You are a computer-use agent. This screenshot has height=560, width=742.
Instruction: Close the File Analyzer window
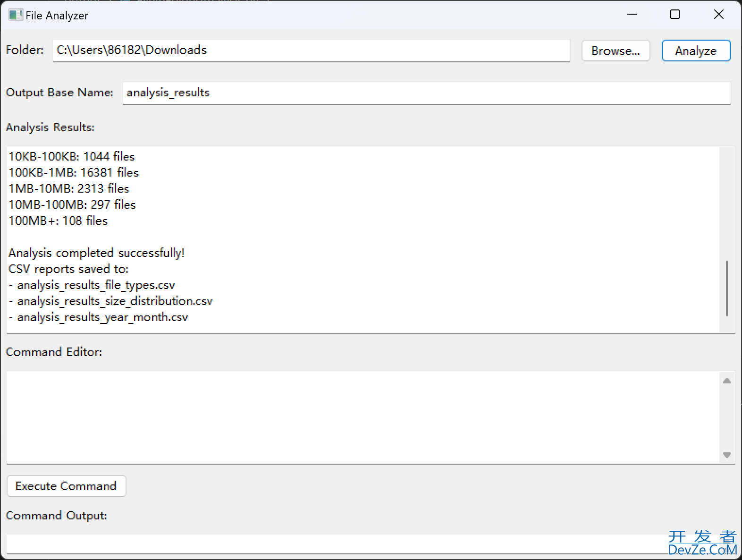point(718,15)
